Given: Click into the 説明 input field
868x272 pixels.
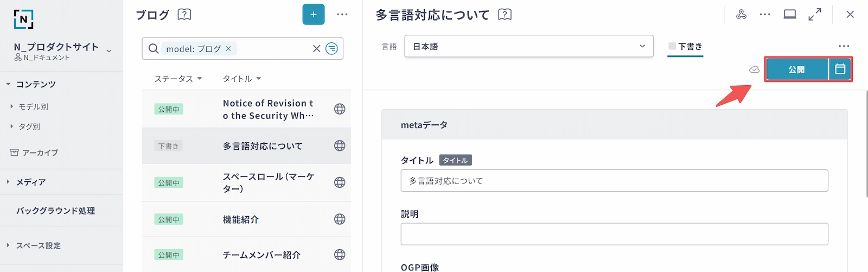Looking at the screenshot, I should [x=614, y=234].
